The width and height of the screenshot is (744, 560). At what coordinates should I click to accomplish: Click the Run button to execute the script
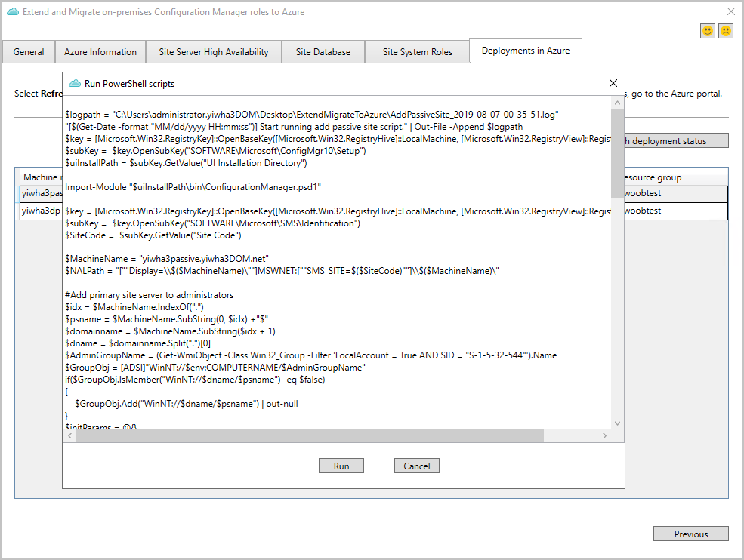(341, 466)
